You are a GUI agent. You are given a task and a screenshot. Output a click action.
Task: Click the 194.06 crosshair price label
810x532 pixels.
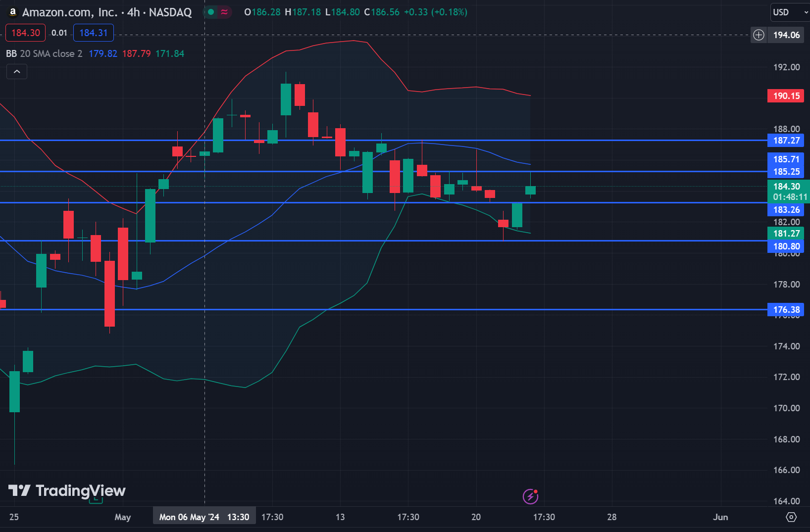[786, 35]
